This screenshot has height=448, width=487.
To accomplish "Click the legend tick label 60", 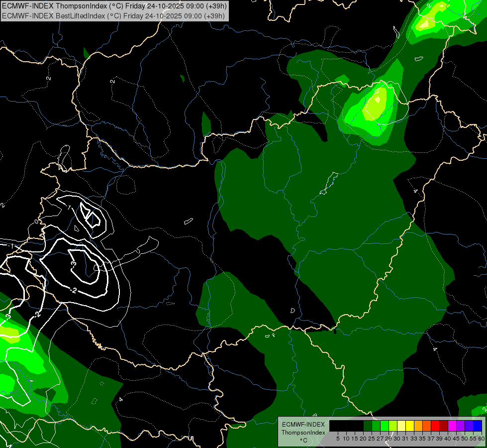I will (482, 439).
